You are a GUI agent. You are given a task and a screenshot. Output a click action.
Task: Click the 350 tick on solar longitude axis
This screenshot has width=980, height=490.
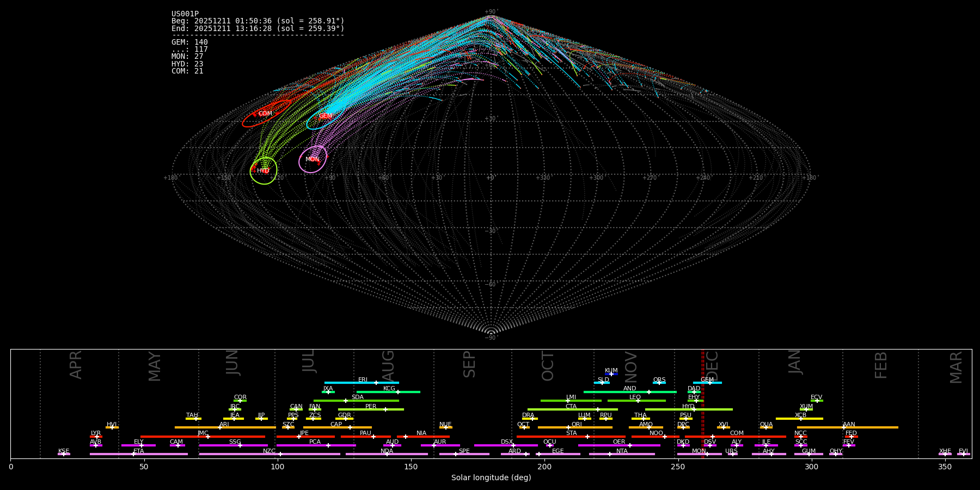945,467
